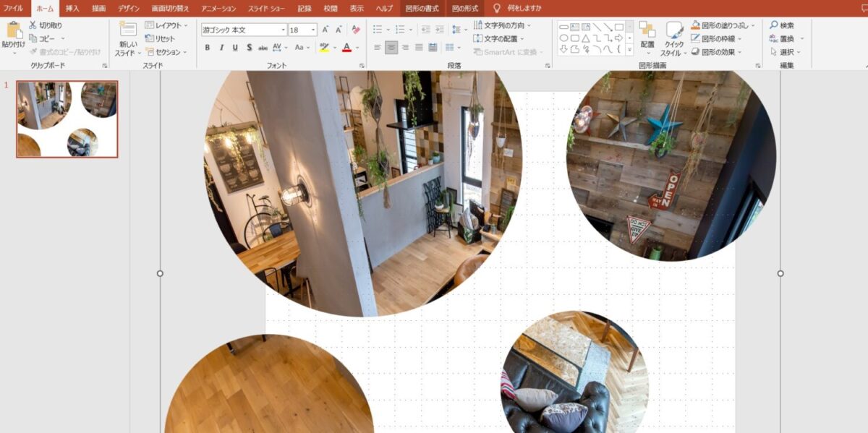Increase font size with larger A icon

[325, 30]
